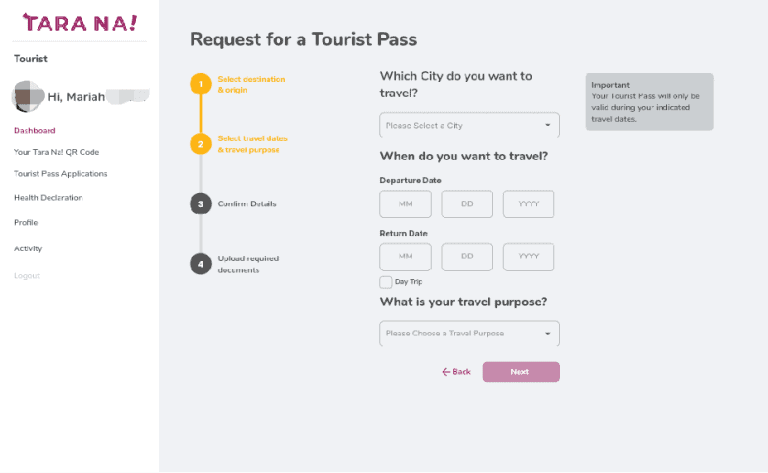Open Health Declaration page

(48, 197)
